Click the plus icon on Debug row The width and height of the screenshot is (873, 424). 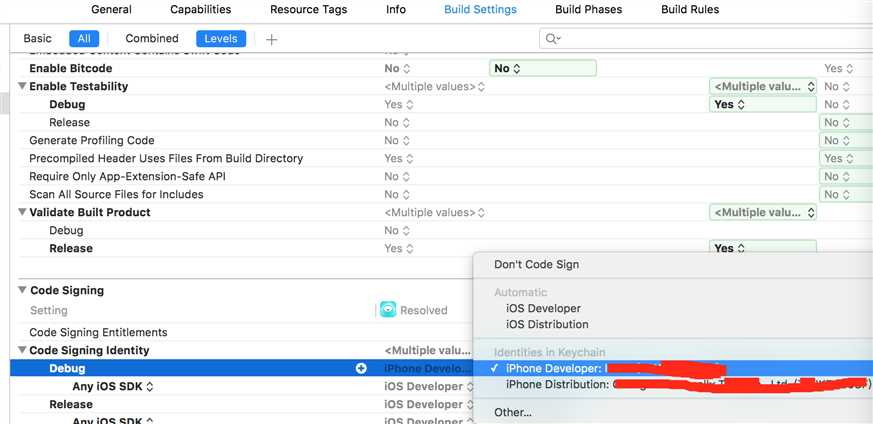[x=362, y=368]
